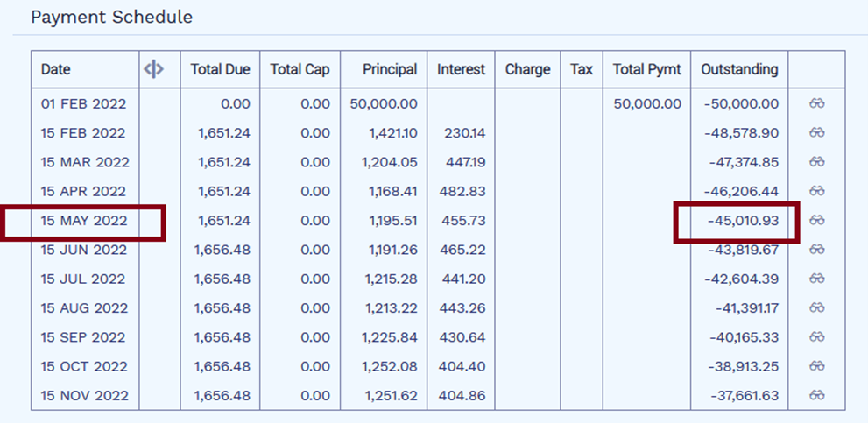Select the Principal column header

point(390,69)
